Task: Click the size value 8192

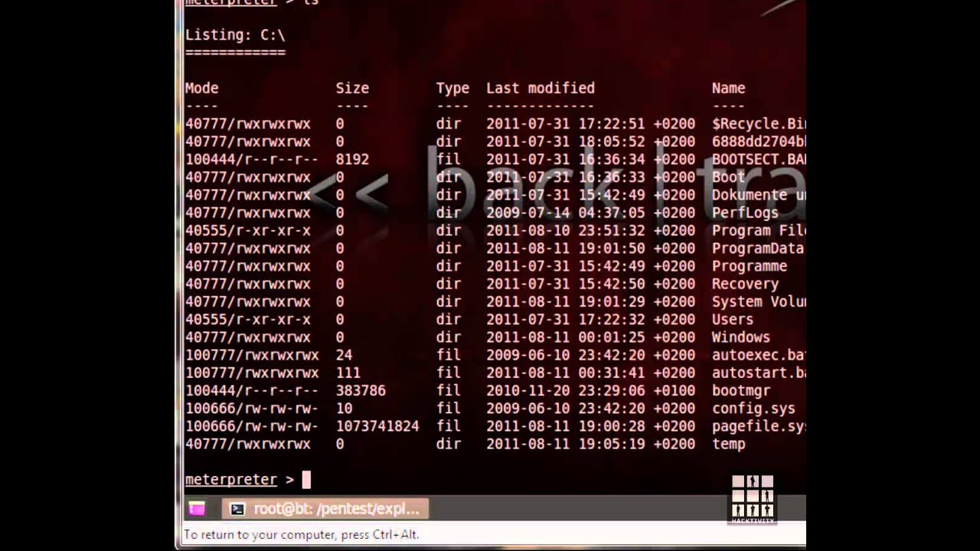Action: click(x=352, y=159)
